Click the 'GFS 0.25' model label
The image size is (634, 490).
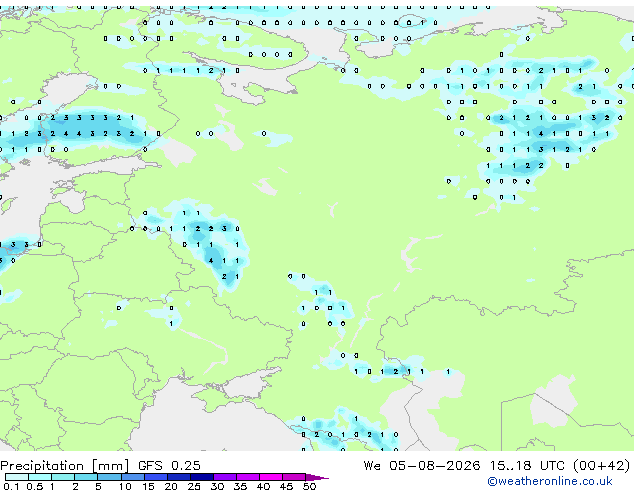click(x=169, y=466)
